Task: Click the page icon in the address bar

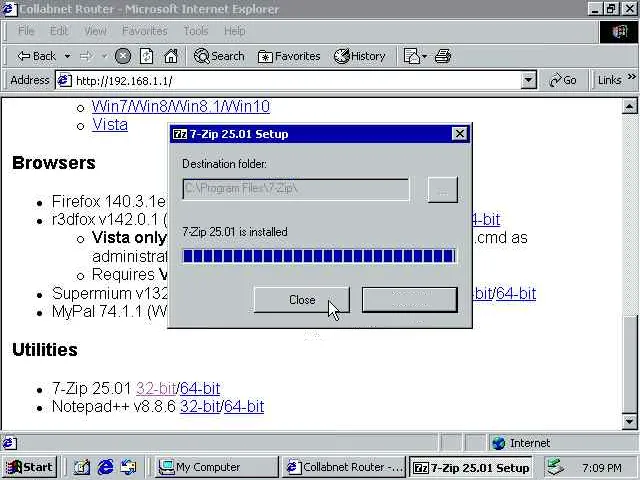Action: click(x=64, y=80)
